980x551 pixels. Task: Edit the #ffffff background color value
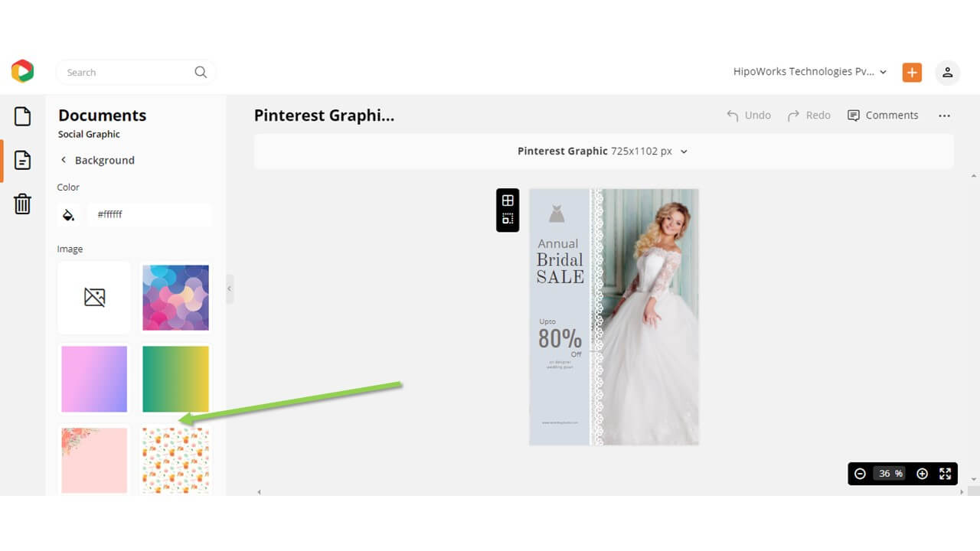[x=150, y=214]
